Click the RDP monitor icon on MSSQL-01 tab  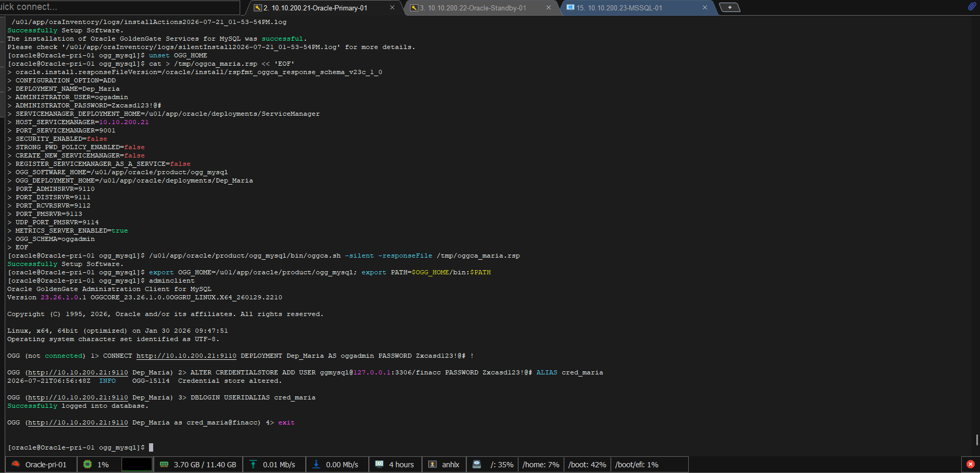[x=570, y=8]
